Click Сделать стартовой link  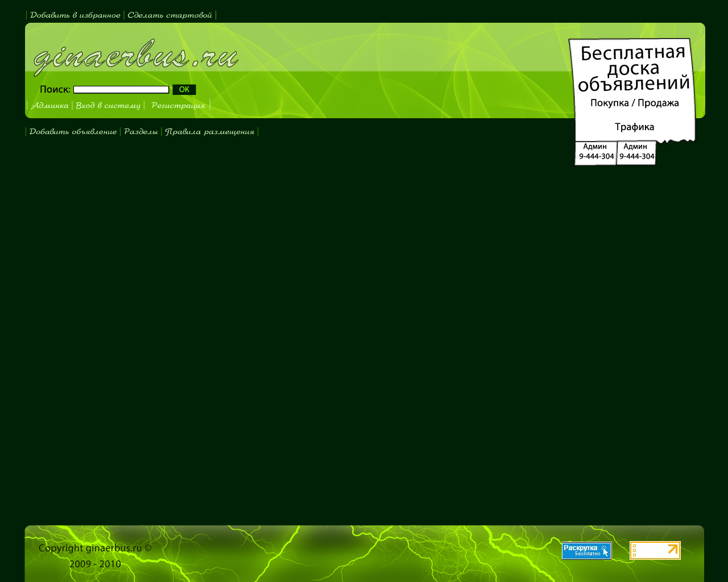point(169,15)
